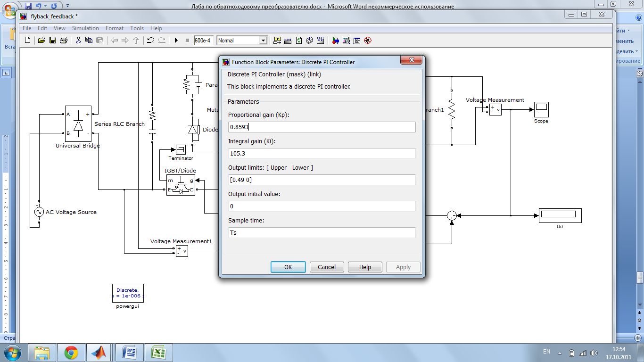
Task: Open Word undo history dropdown arrow
Action: coord(46,6)
